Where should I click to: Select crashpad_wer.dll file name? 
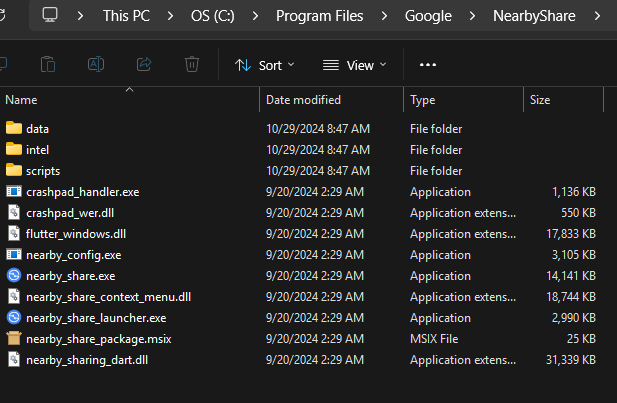point(70,213)
